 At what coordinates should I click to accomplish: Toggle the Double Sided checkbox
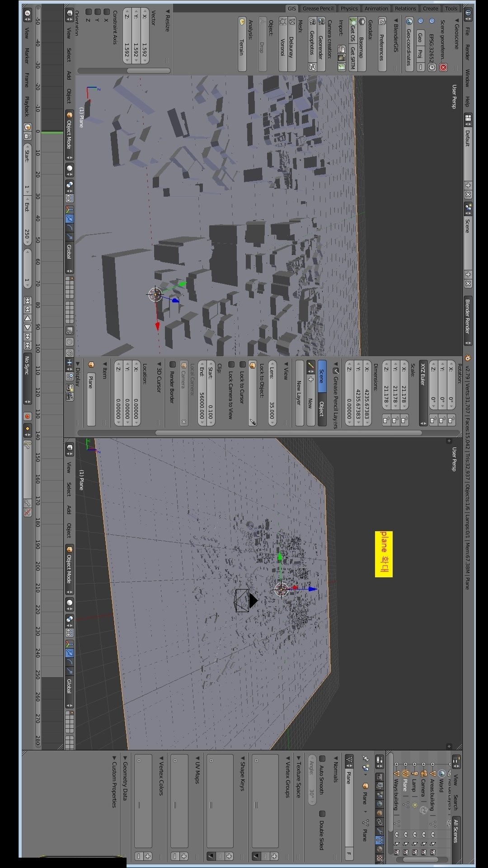coord(322,814)
